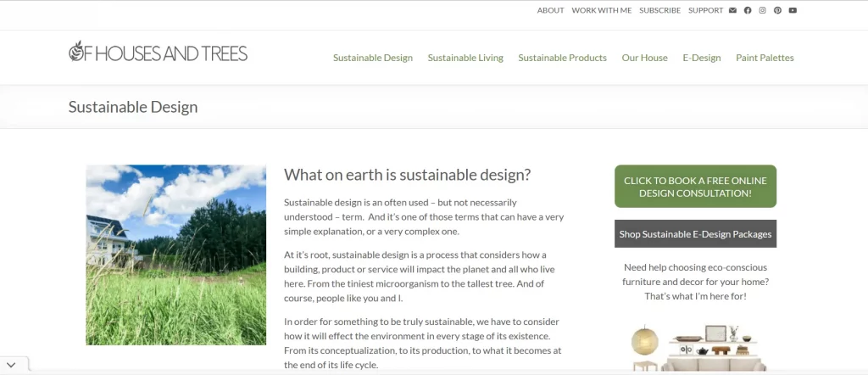
Task: Open the Subscribe link
Action: 659,10
